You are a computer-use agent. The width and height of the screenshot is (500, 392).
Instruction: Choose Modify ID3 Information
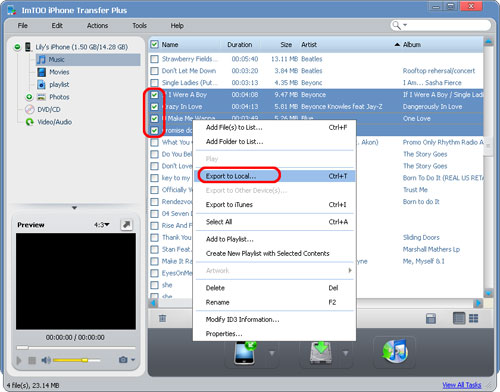click(x=275, y=319)
